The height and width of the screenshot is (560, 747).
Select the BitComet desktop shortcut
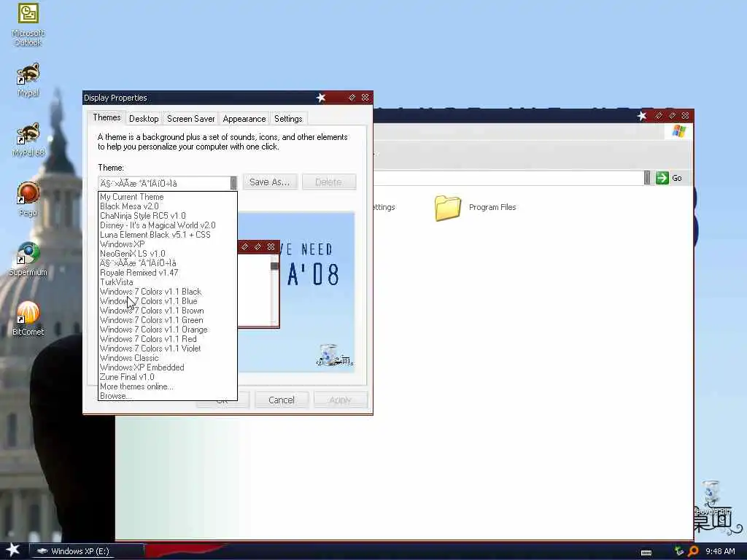pos(28,319)
